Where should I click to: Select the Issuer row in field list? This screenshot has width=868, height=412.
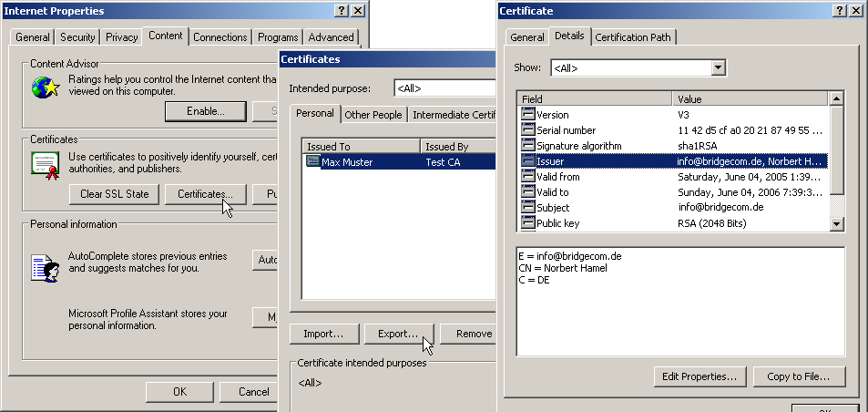[x=674, y=161]
